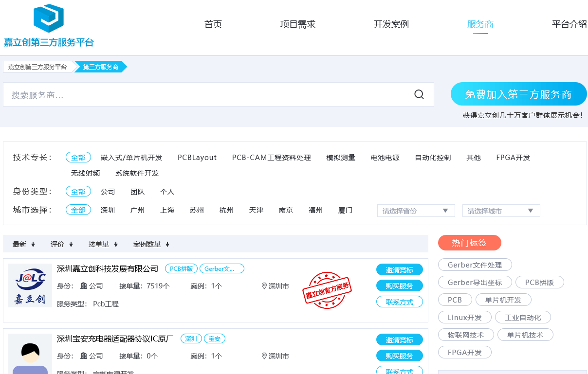Sort the list by 案例数量

(151, 244)
